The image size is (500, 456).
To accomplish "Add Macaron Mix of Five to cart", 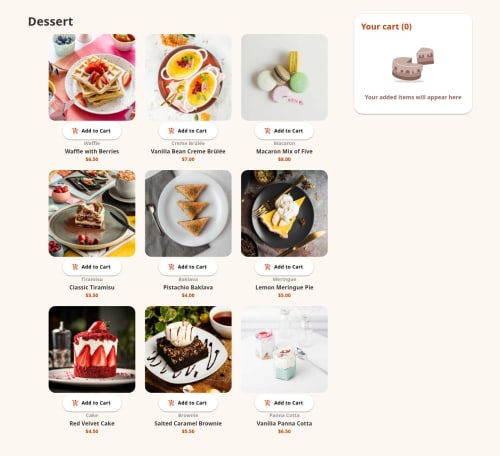I will click(x=284, y=131).
